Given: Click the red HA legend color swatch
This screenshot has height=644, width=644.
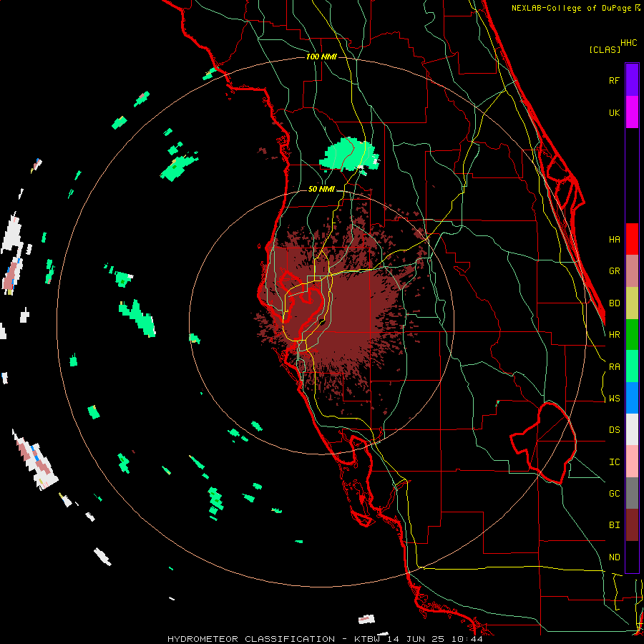Looking at the screenshot, I should [x=632, y=239].
